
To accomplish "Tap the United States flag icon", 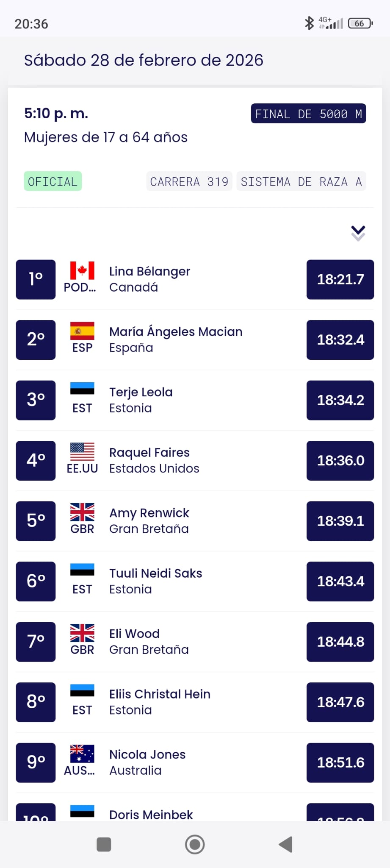I will coord(82,452).
